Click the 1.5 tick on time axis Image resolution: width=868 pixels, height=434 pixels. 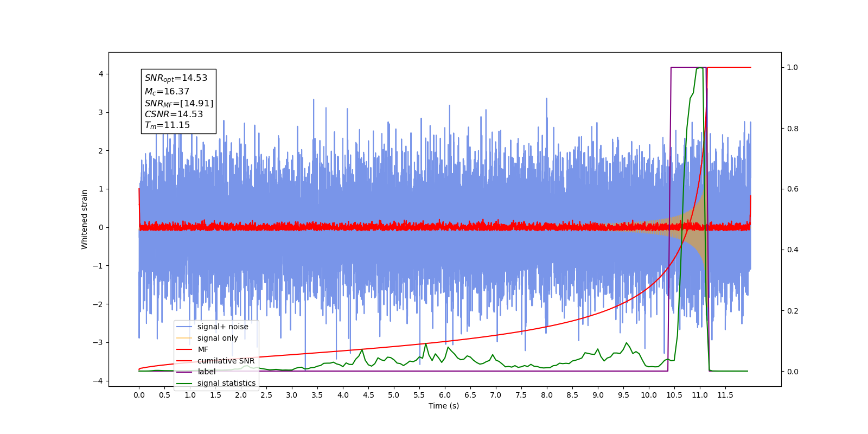(215, 395)
